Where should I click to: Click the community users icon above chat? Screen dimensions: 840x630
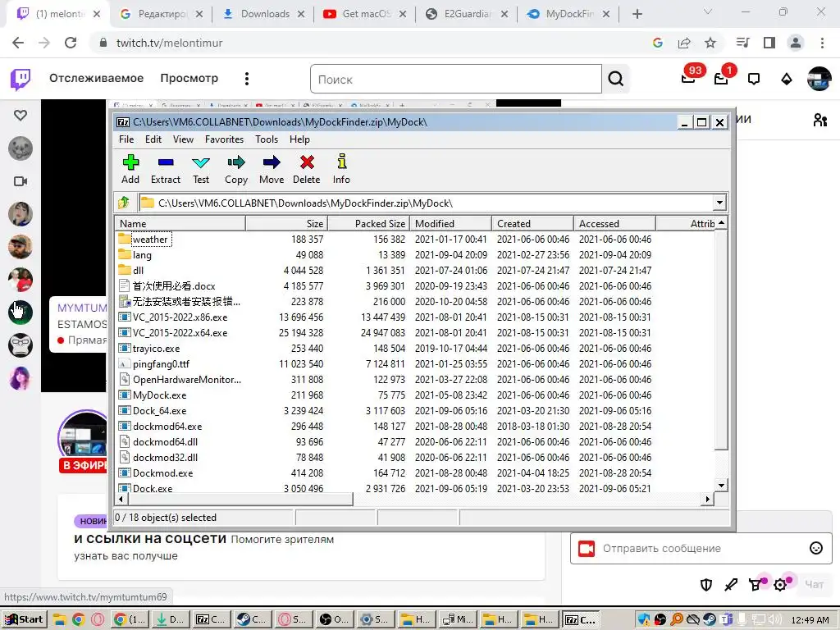(820, 120)
